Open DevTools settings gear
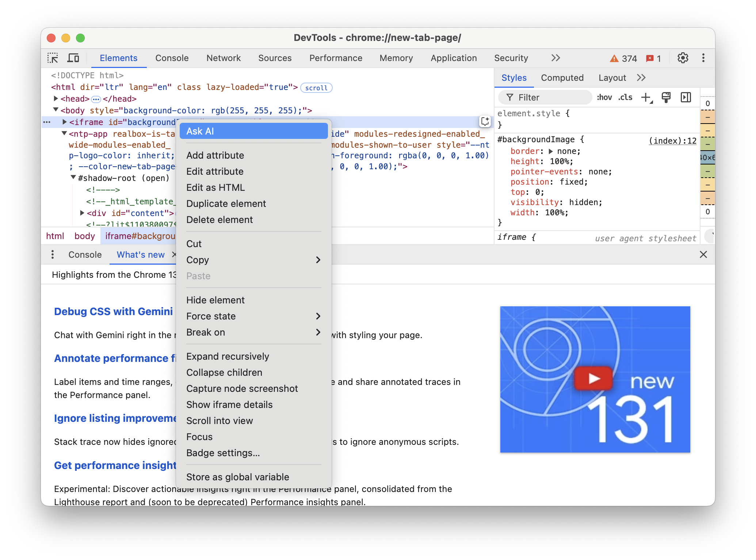This screenshot has width=756, height=560. [x=683, y=58]
